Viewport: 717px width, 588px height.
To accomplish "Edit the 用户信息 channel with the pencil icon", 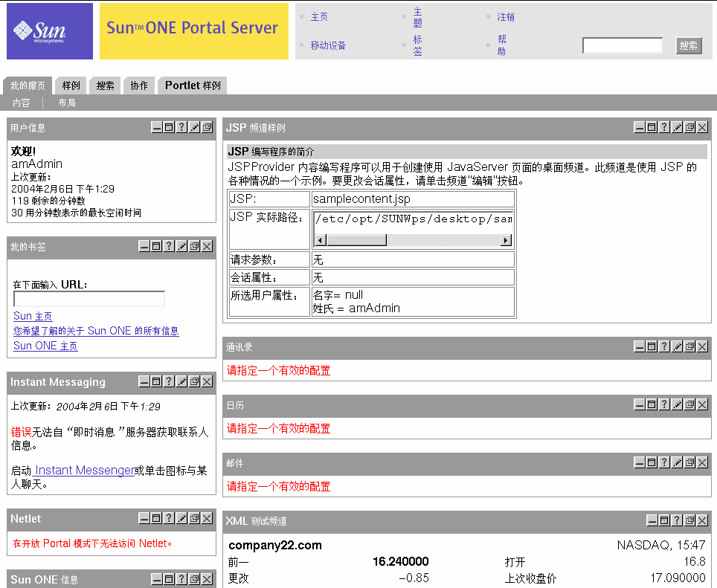I will pyautogui.click(x=194, y=127).
